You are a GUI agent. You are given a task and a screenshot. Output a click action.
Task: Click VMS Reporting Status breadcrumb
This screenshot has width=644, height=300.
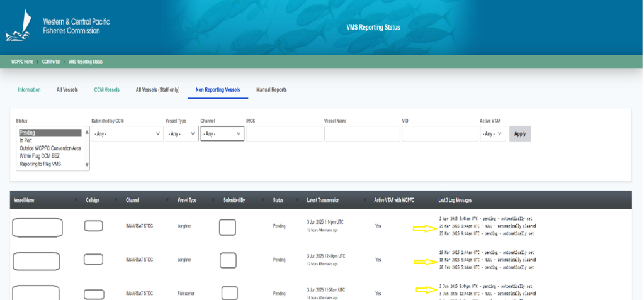(x=86, y=62)
